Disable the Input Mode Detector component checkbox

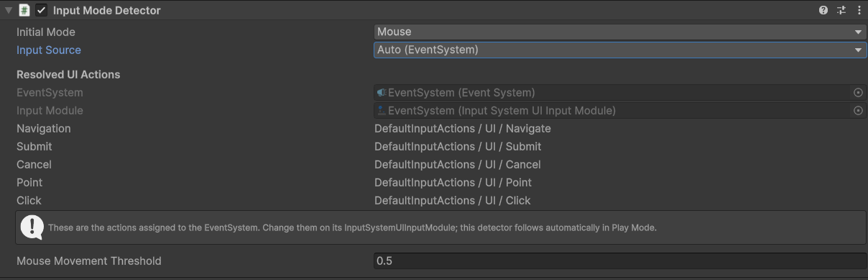[x=42, y=10]
